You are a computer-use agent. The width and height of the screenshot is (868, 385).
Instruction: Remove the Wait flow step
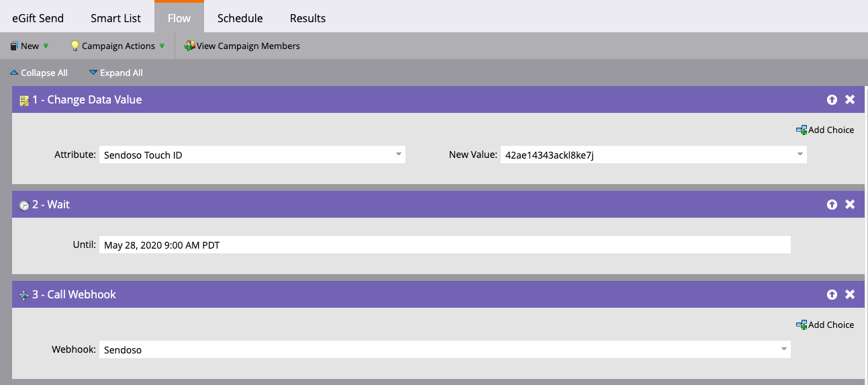850,204
